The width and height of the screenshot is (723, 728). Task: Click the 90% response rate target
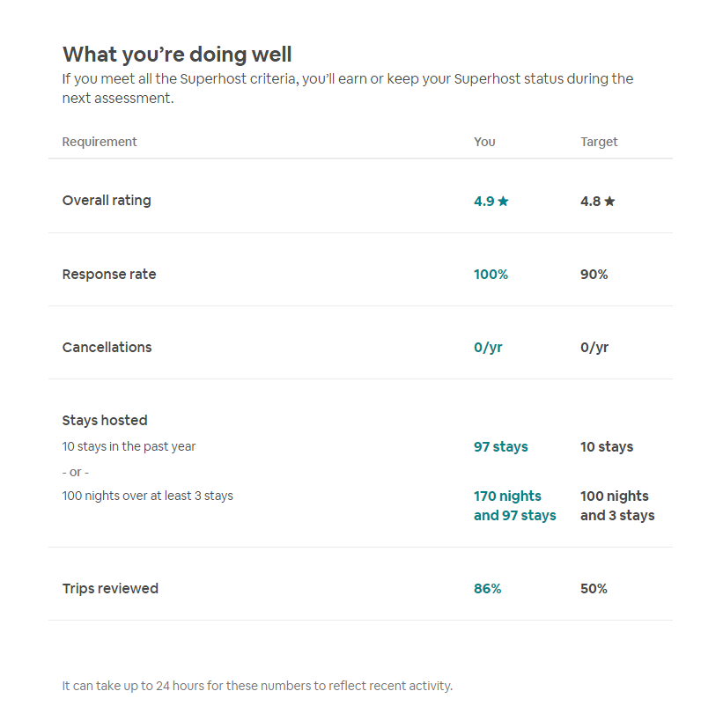point(594,275)
